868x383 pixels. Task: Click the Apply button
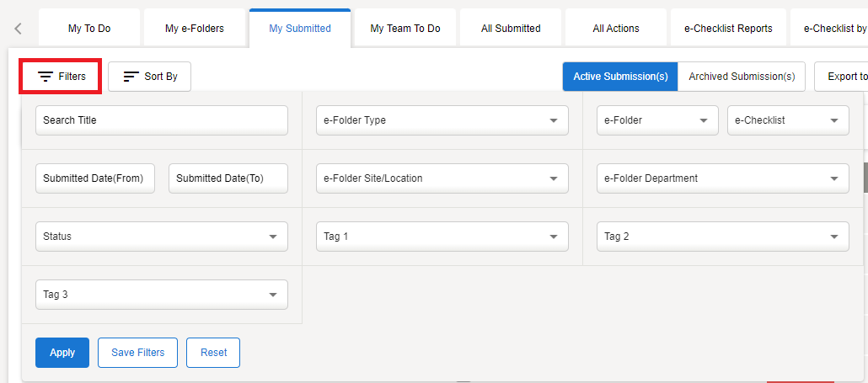click(x=62, y=353)
